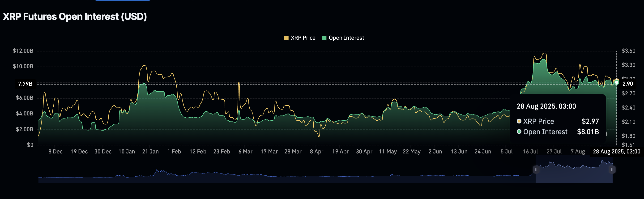644x199 pixels.
Task: Click the left range selector handle
Action: pos(536,169)
